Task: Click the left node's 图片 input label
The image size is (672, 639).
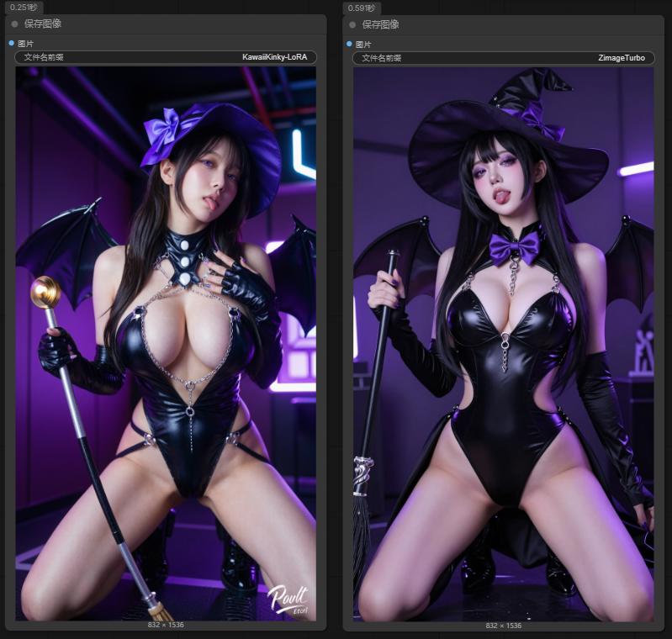Action: click(x=26, y=44)
